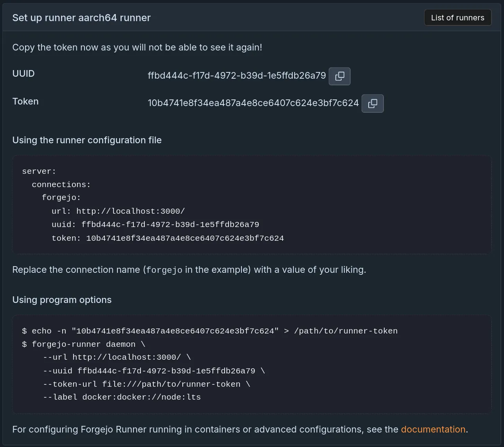The width and height of the screenshot is (504, 447).
Task: Open the List of runners page
Action: pyautogui.click(x=457, y=17)
